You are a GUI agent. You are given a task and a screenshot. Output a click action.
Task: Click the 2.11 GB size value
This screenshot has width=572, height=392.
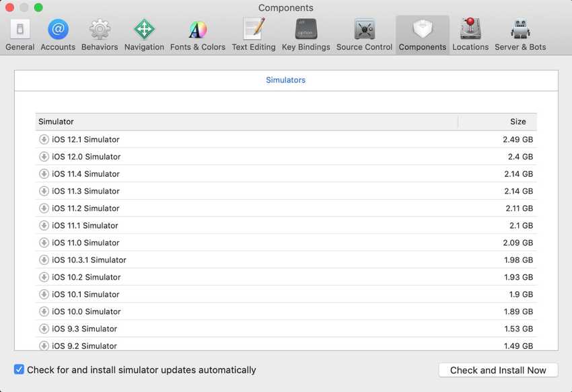click(x=520, y=208)
